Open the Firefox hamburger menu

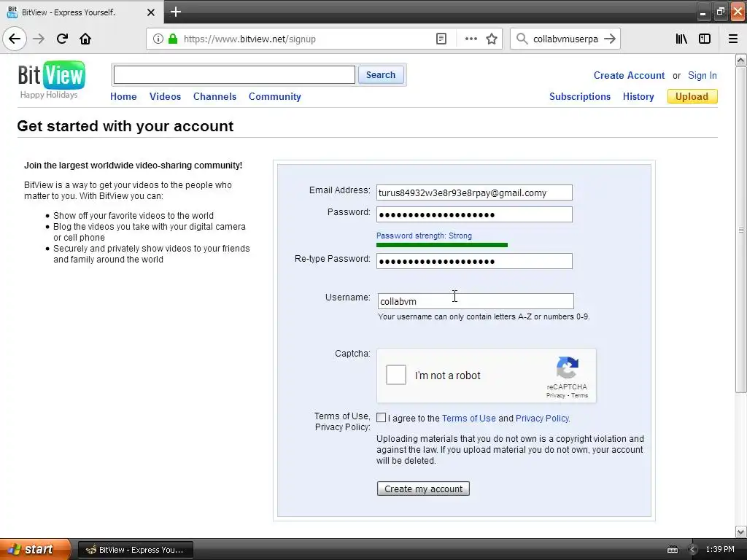[732, 39]
